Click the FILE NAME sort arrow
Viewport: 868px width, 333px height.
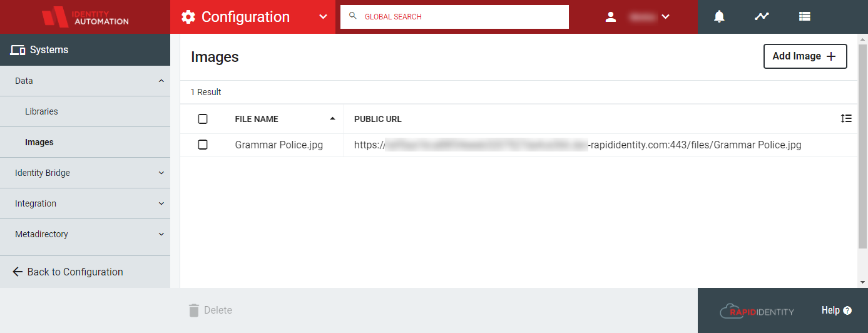332,118
